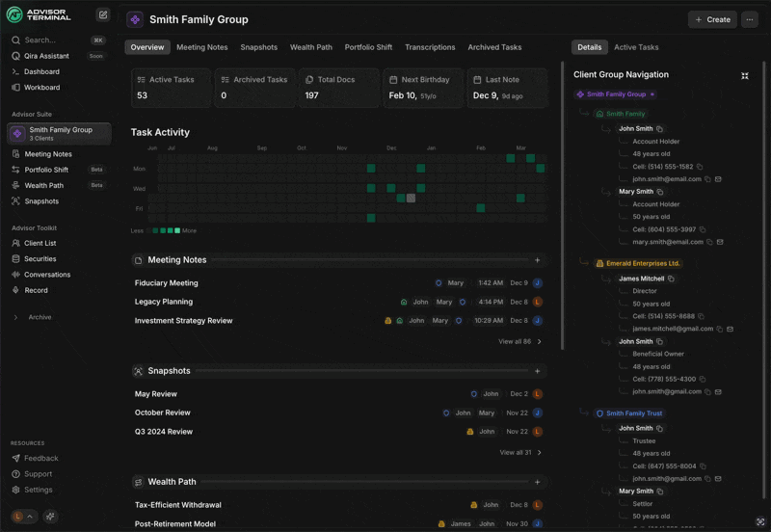The width and height of the screenshot is (771, 532).
Task: Switch to the Snapshots tab
Action: tap(258, 47)
